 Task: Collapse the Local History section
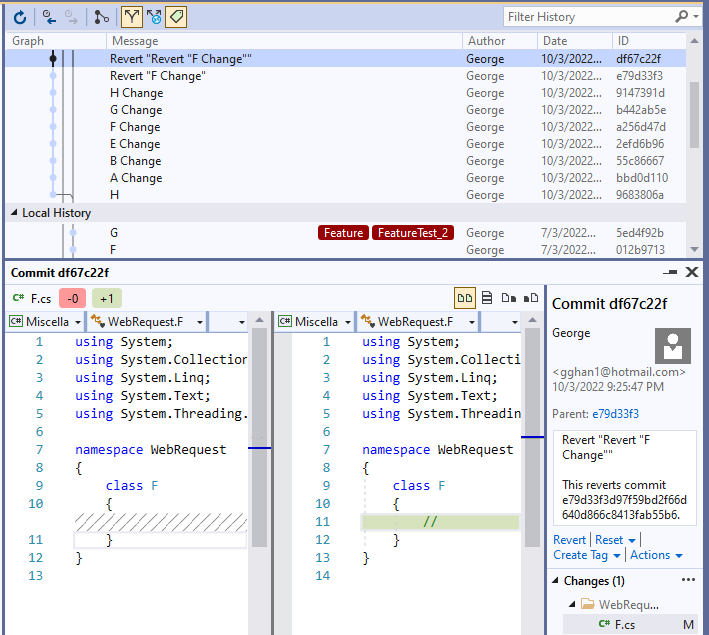click(x=15, y=213)
